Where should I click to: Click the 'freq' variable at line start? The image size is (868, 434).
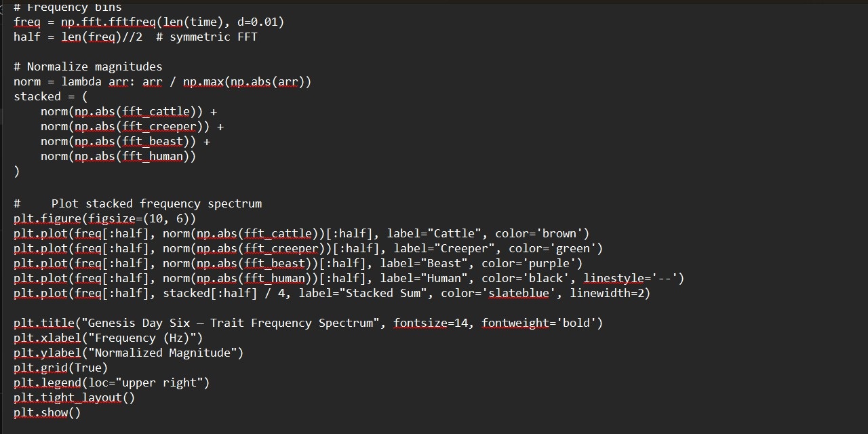tap(27, 22)
